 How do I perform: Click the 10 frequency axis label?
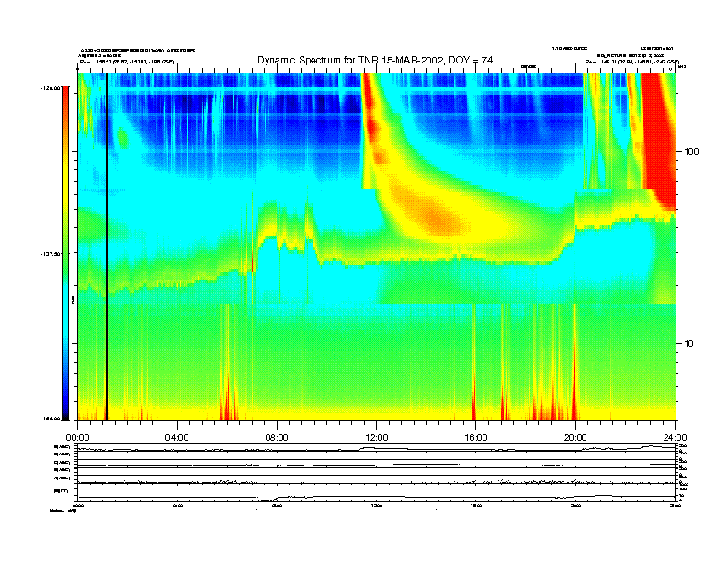[689, 344]
